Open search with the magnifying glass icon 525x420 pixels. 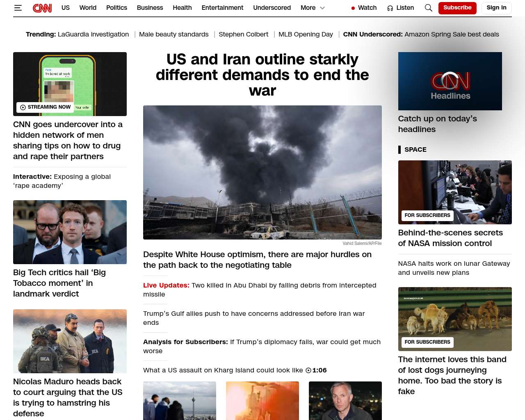point(428,8)
